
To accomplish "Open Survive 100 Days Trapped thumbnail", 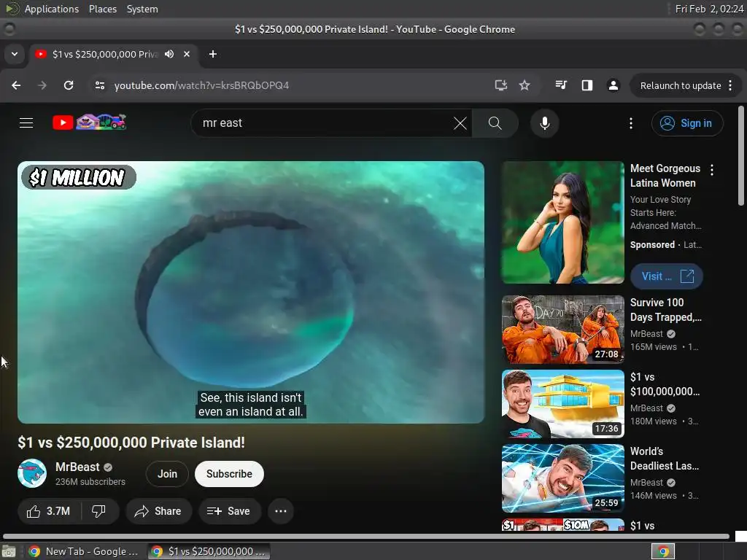I will (x=562, y=330).
